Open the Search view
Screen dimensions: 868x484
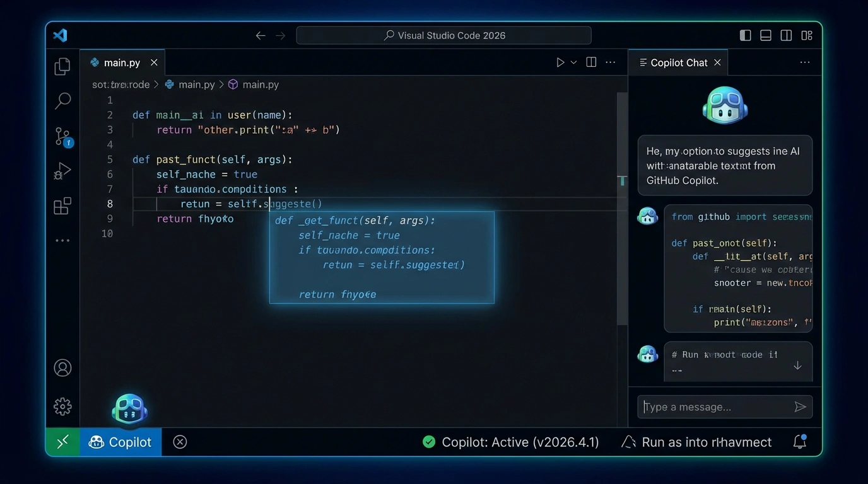pos(62,101)
